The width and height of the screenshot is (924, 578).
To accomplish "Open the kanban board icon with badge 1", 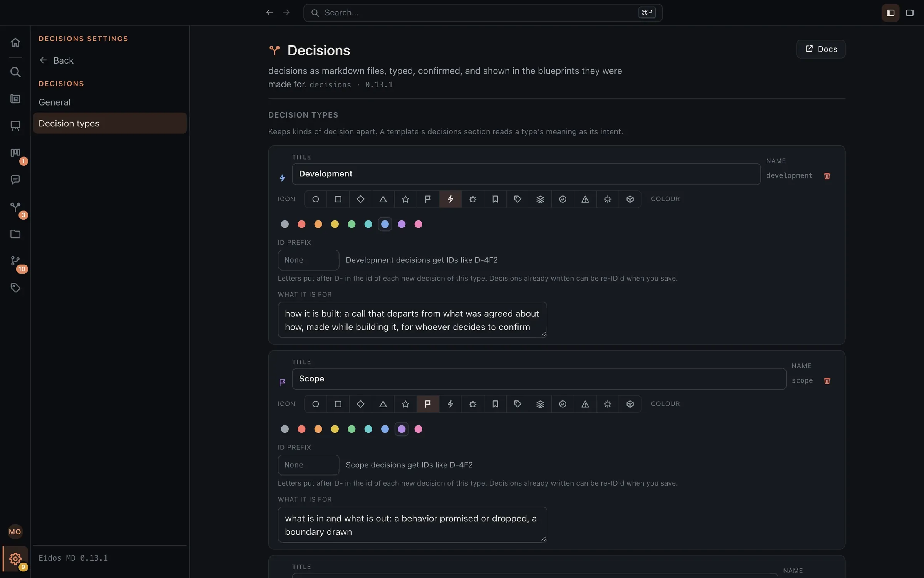I will pyautogui.click(x=15, y=153).
